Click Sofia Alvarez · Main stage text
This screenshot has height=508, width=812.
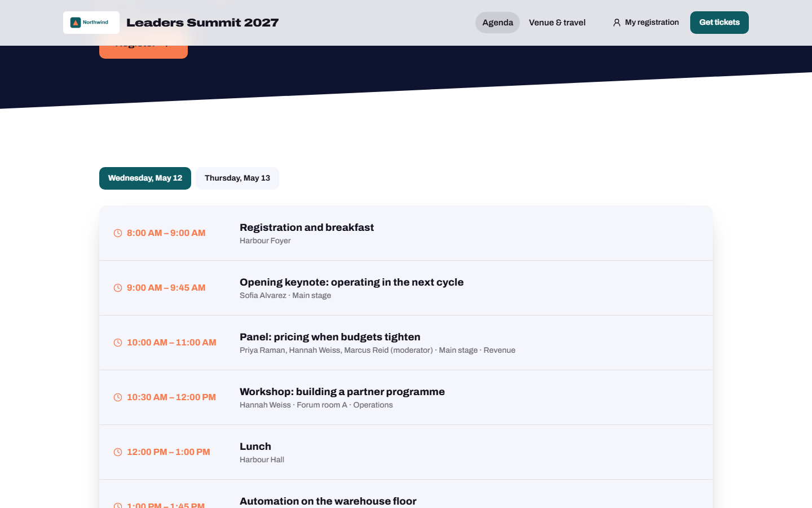pos(285,296)
